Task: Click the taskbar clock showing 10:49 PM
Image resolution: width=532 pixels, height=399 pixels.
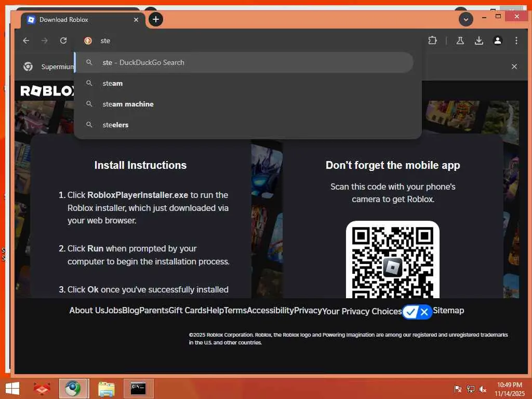Action: [509, 389]
